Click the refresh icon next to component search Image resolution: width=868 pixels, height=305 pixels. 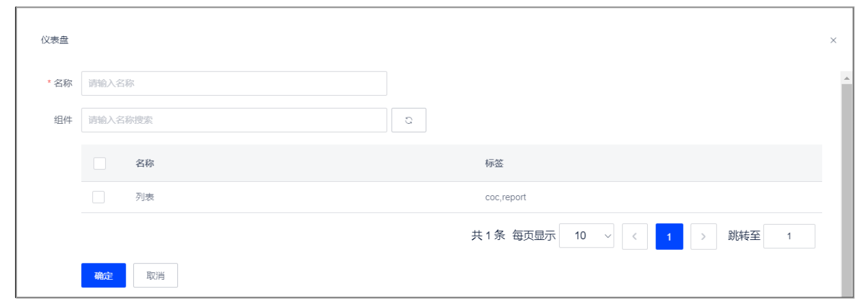[x=409, y=120]
